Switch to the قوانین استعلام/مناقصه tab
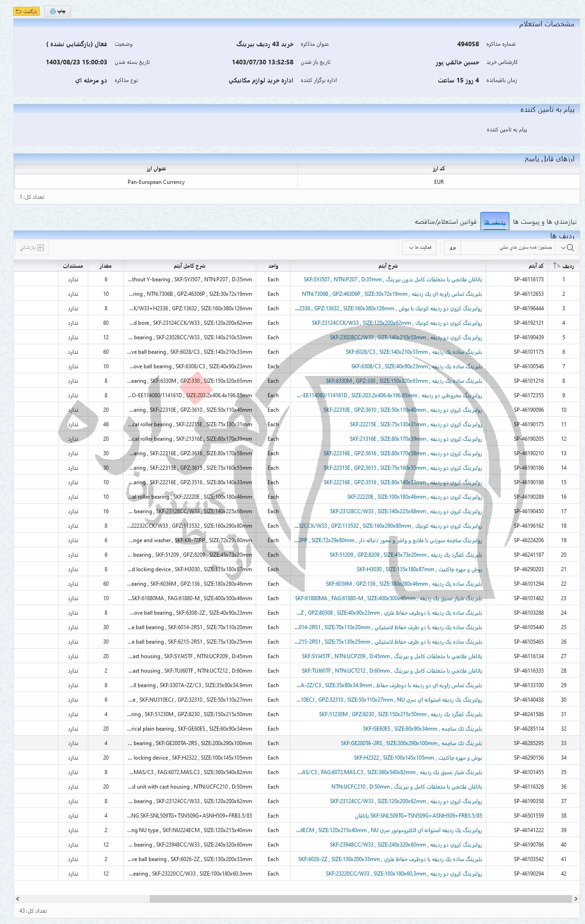The image size is (585, 924). tap(446, 222)
